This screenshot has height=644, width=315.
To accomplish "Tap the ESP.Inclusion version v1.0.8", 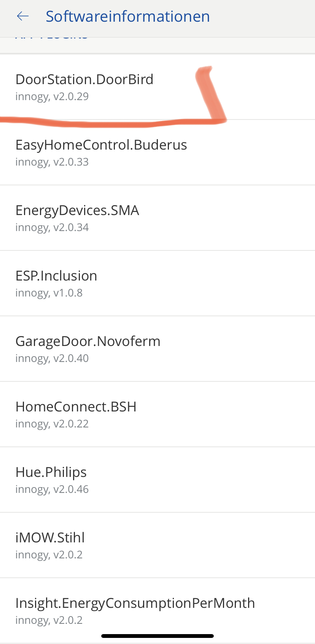I will (x=49, y=293).
